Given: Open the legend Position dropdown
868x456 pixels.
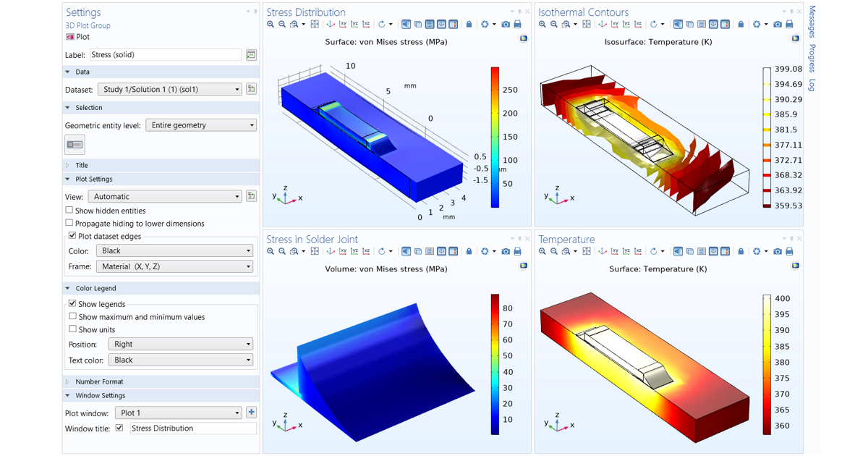Looking at the screenshot, I should click(181, 344).
